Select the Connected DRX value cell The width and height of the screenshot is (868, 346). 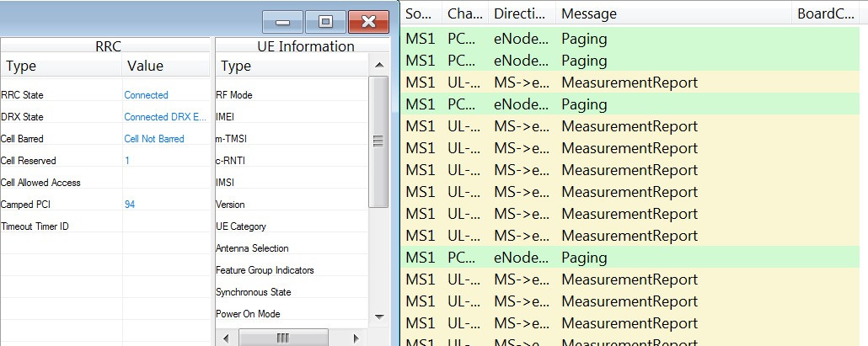click(x=165, y=117)
